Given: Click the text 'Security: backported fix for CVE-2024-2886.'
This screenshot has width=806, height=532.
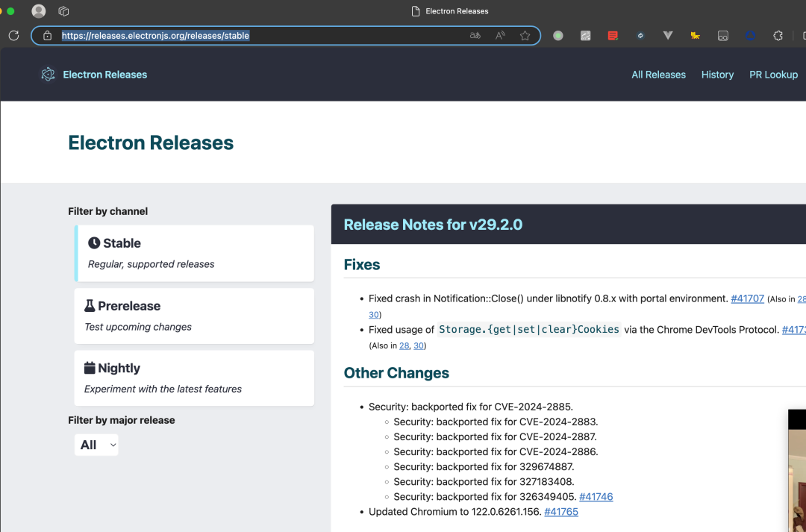Looking at the screenshot, I should click(496, 451).
